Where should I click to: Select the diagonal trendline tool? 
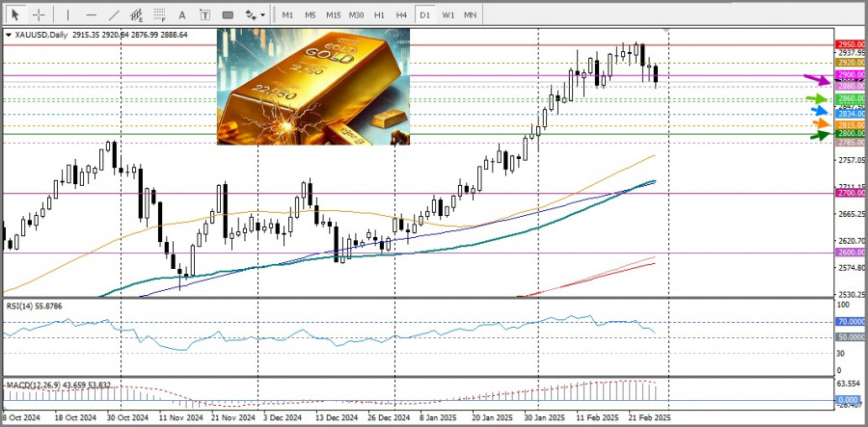point(114,14)
